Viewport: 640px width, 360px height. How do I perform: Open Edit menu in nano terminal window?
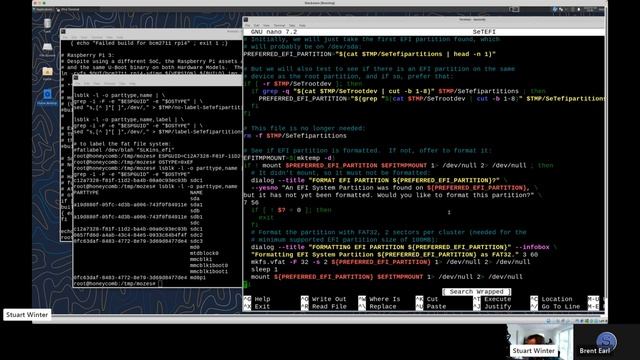[x=257, y=25]
